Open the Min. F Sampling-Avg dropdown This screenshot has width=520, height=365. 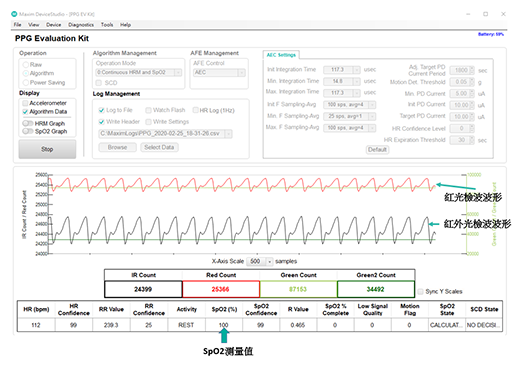click(350, 116)
